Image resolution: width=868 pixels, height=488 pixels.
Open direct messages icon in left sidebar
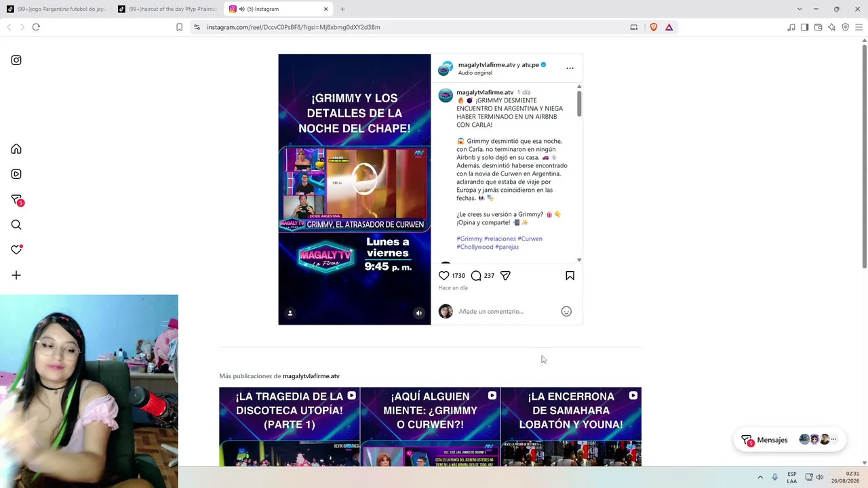pos(16,200)
